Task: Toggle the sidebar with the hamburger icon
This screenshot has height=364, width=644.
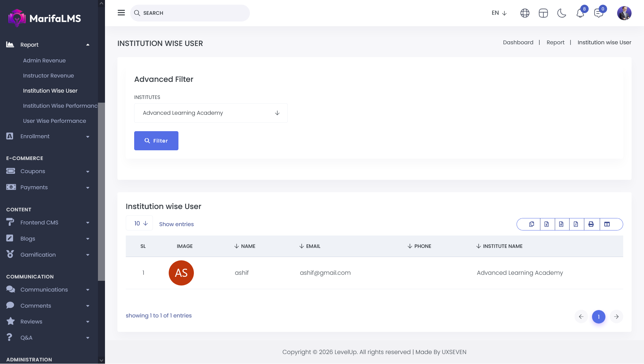Action: (x=121, y=13)
